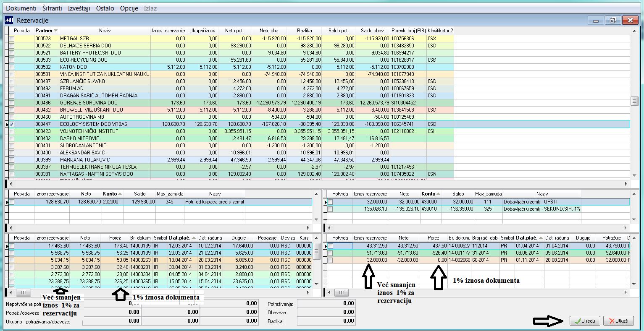Click the main grid vertical scrollbar thumb
Image resolution: width=644 pixels, height=331 pixels.
635,101
